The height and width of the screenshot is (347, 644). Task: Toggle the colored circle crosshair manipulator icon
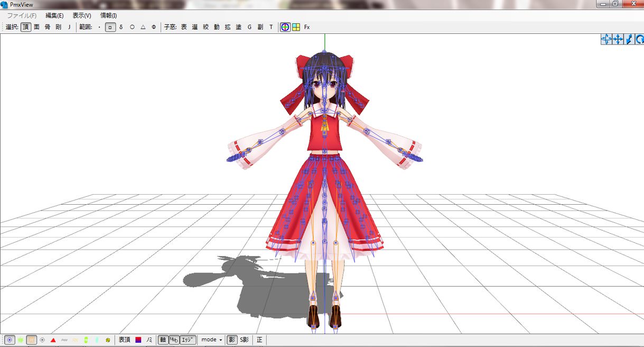click(285, 27)
